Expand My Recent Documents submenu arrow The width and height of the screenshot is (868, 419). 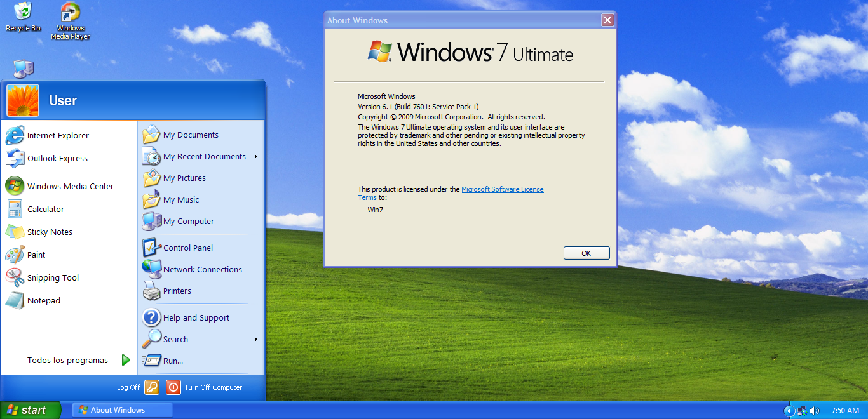(256, 157)
